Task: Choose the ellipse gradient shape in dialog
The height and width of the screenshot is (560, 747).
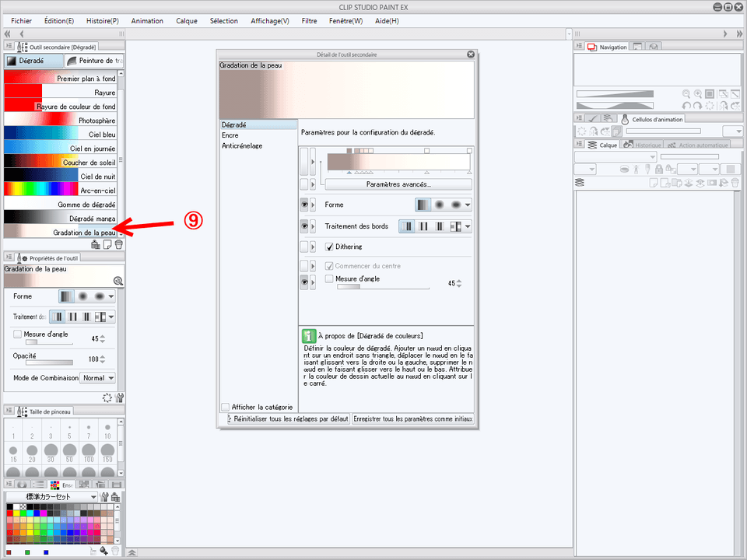Action: point(456,205)
